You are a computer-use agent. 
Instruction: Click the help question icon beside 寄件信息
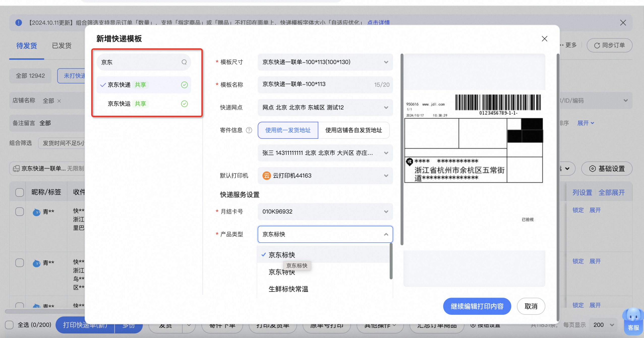click(249, 130)
